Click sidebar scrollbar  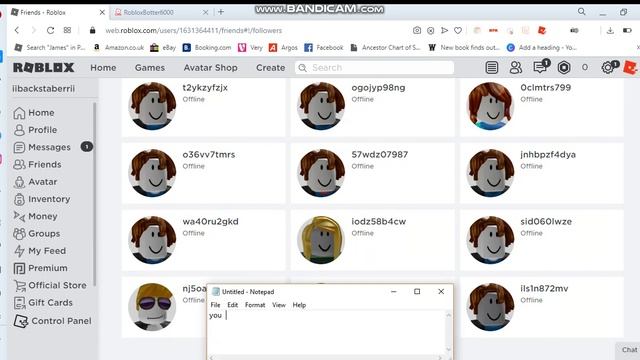tap(95, 194)
